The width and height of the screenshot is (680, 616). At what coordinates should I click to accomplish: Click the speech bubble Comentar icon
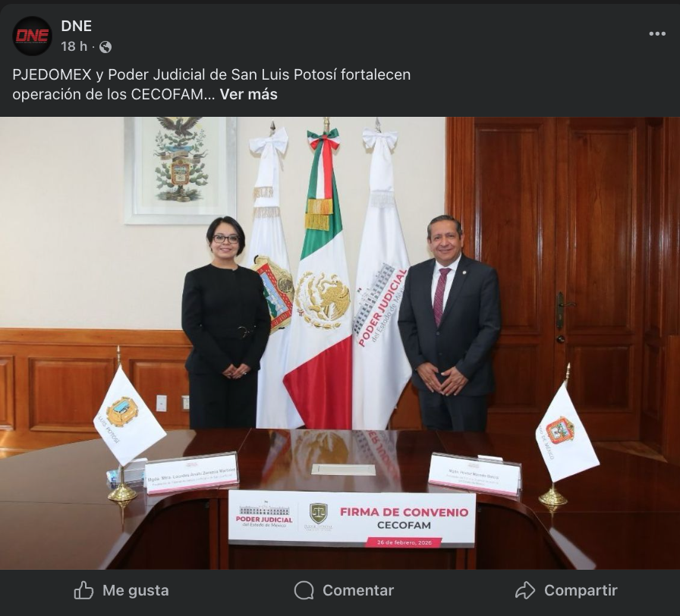(304, 590)
